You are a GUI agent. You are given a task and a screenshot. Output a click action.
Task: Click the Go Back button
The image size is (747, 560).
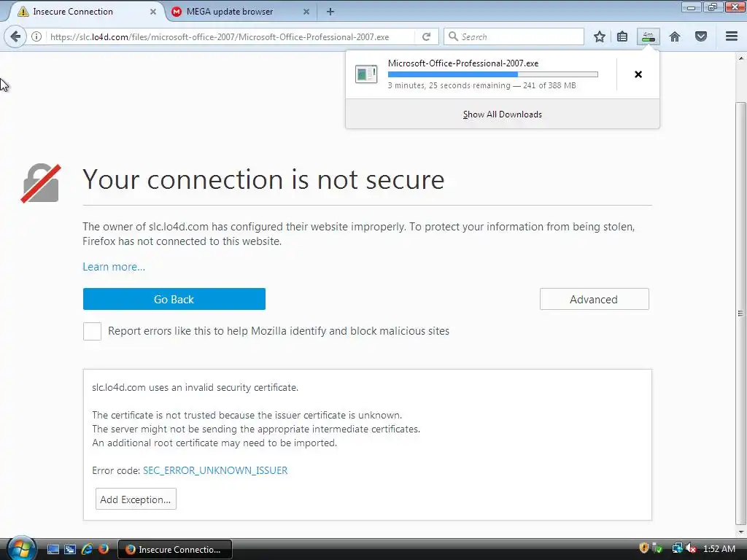coord(174,299)
